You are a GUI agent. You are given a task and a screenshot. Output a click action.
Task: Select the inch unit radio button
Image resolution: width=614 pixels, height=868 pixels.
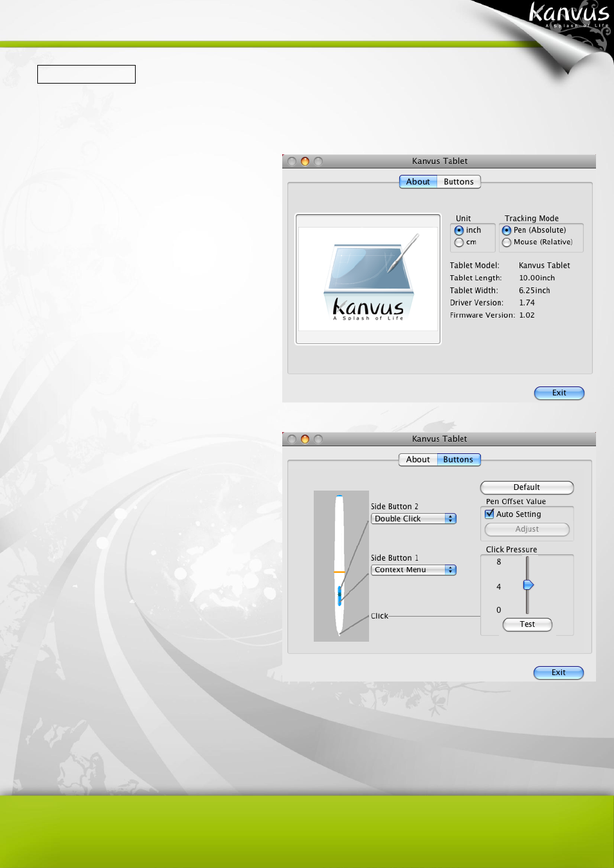pyautogui.click(x=459, y=230)
